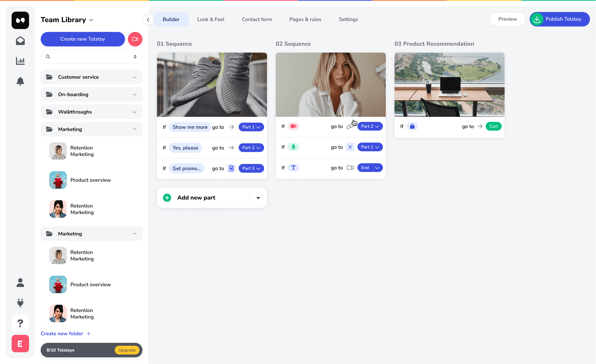Click the help question mark icon
The width and height of the screenshot is (596, 364).
[20, 323]
